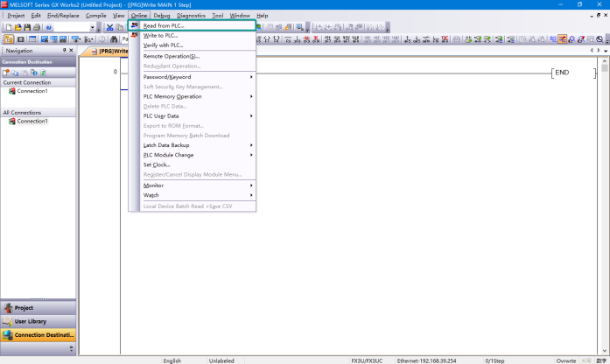Click the English status bar entry
The height and width of the screenshot is (364, 610).
[x=172, y=360]
